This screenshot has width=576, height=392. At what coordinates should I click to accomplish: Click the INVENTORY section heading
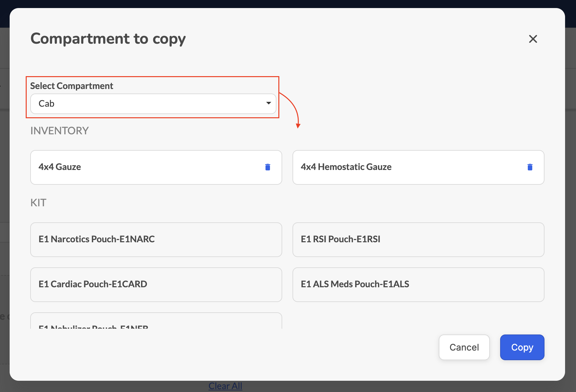coord(59,131)
